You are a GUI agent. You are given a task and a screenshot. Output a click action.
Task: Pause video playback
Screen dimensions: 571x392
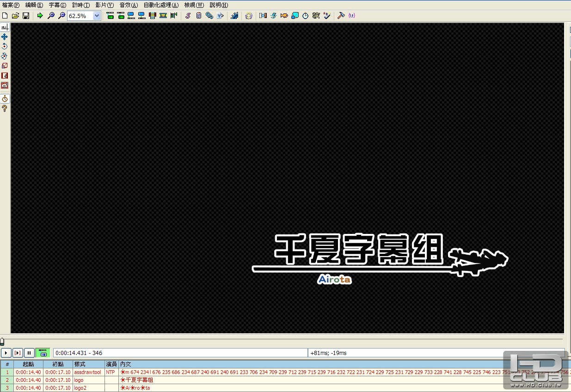coord(29,353)
